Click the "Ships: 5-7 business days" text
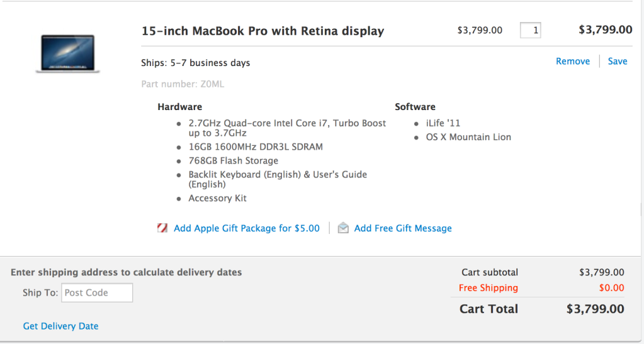Image resolution: width=644 pixels, height=344 pixels. pyautogui.click(x=196, y=63)
